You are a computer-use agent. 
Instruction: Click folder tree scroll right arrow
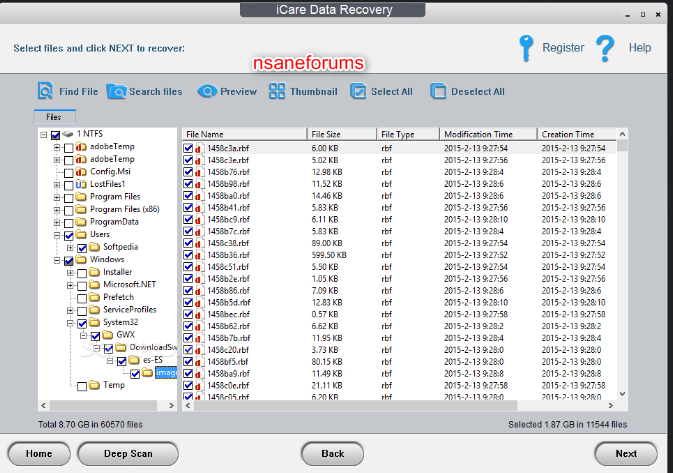pyautogui.click(x=171, y=405)
